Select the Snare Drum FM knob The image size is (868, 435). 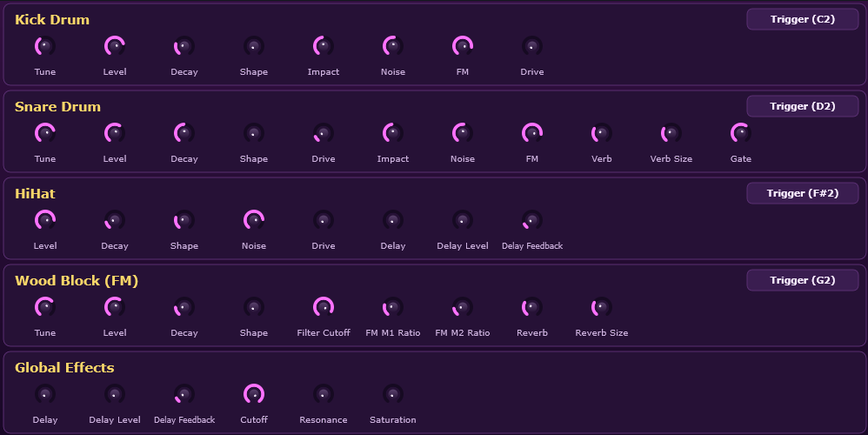pyautogui.click(x=532, y=133)
